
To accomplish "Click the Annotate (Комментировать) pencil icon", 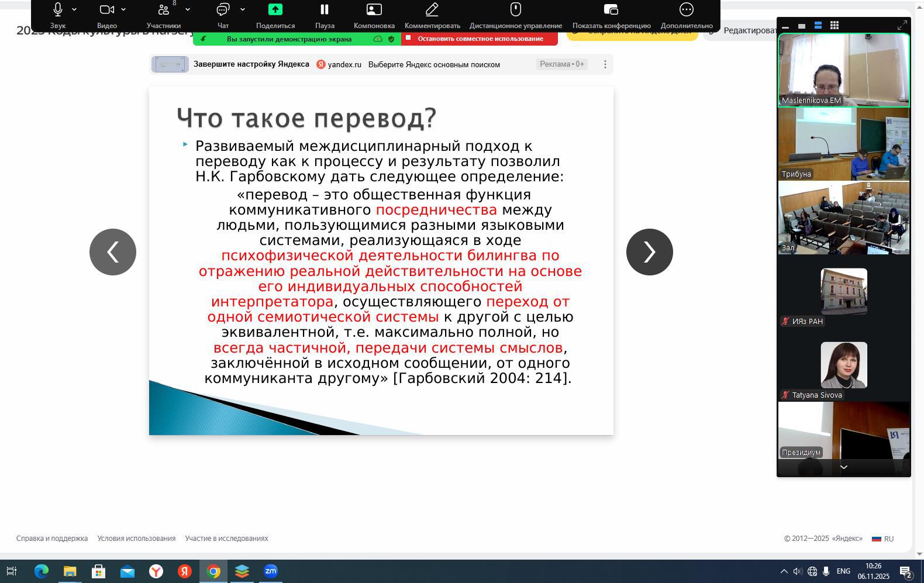I will tap(432, 10).
